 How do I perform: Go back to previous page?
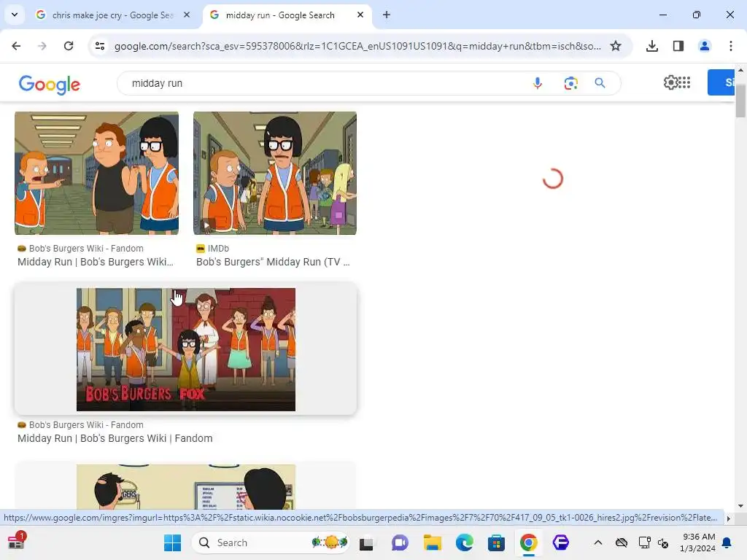[x=16, y=46]
